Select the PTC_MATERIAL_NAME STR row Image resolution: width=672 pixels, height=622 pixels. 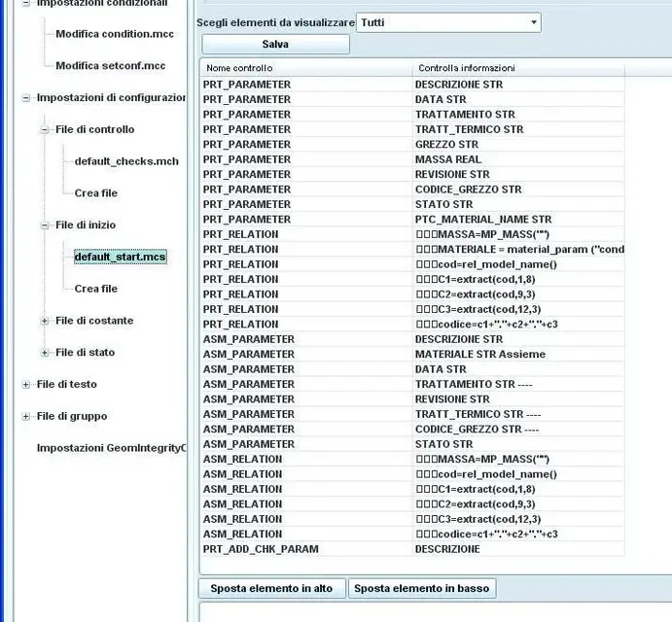coord(412,220)
